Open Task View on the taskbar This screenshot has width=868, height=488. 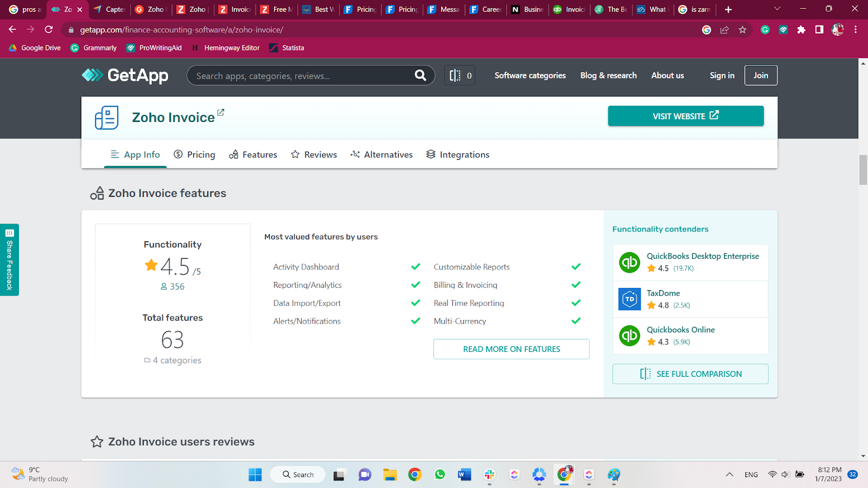[340, 474]
